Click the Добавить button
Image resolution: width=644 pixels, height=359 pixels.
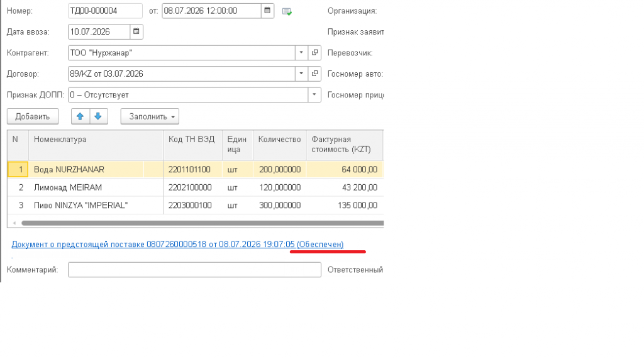click(33, 117)
